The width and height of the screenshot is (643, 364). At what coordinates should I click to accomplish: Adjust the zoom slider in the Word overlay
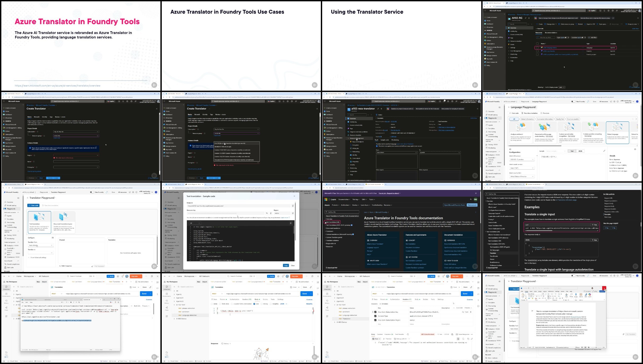pos(596,347)
